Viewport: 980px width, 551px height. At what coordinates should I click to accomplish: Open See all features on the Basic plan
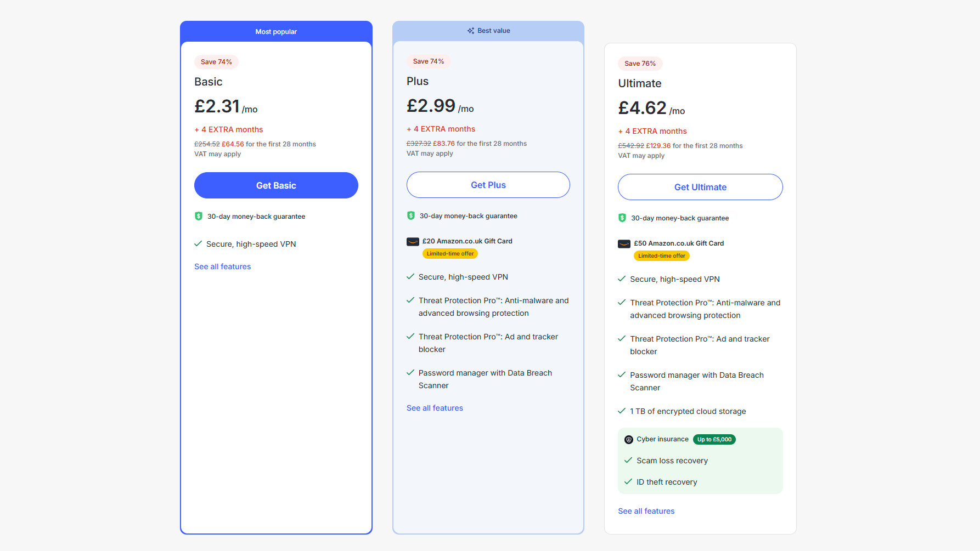(222, 266)
